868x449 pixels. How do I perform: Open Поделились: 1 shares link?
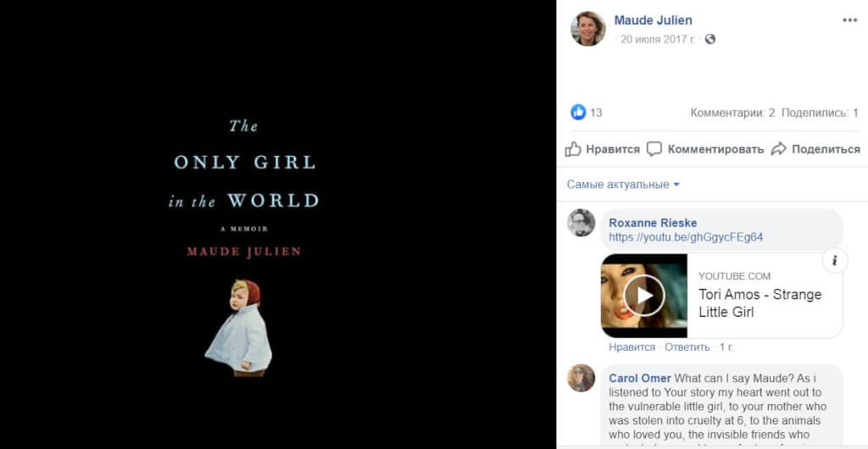[820, 113]
